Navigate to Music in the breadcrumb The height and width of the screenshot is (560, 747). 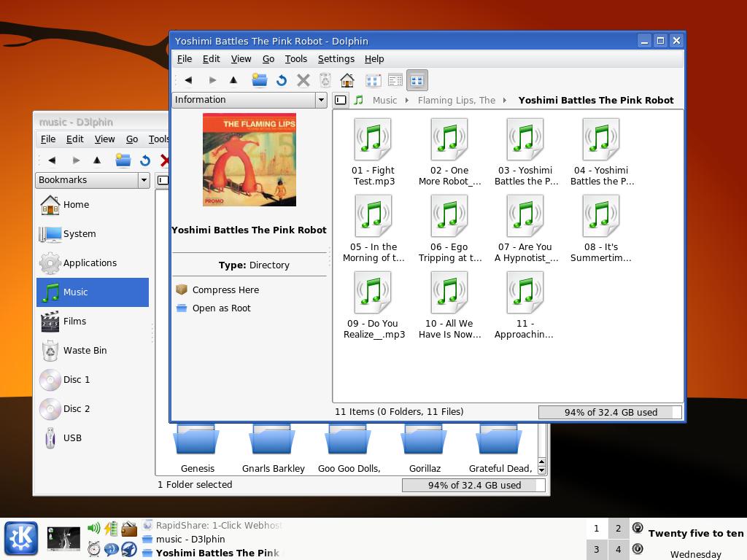pos(385,100)
